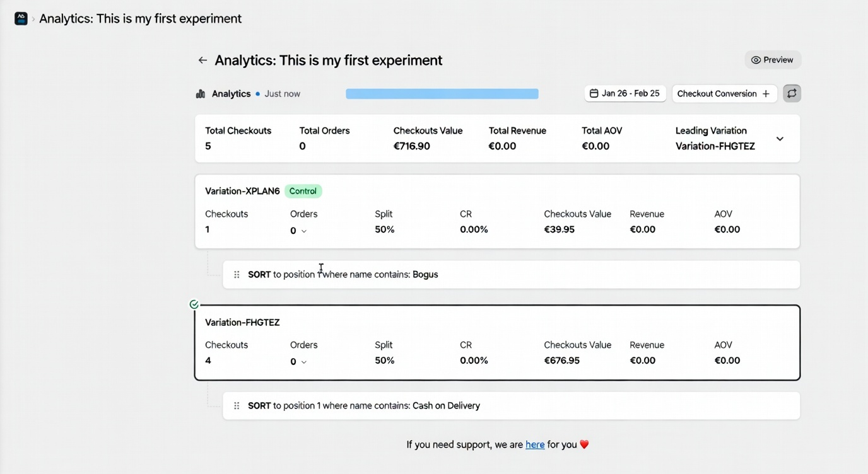Viewport: 868px width, 474px height.
Task: Click the refresh icon button next to Checkout Conversion
Action: (792, 93)
